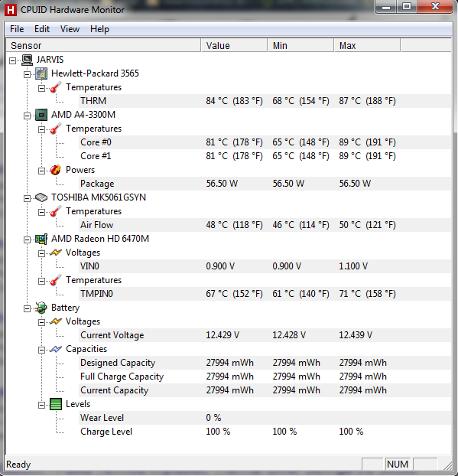
Task: Click the AMD Radeon HD 6470M graphics card icon
Action: (41, 239)
